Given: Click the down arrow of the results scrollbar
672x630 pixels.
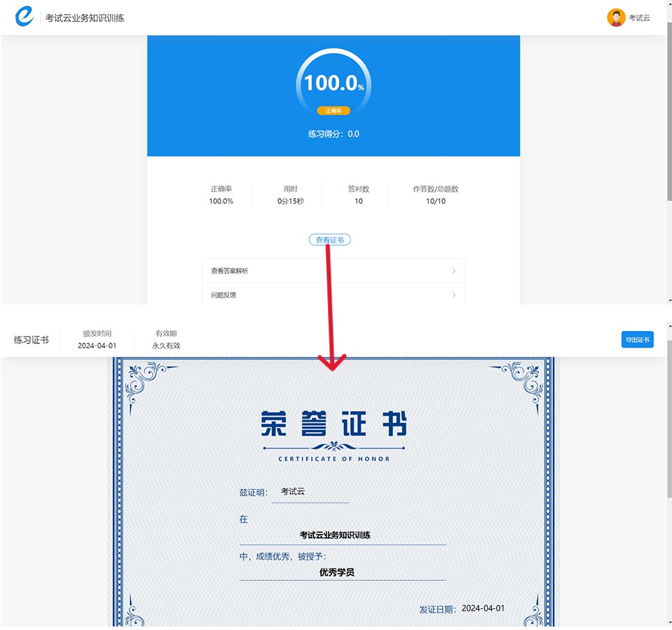Looking at the screenshot, I should [x=669, y=300].
